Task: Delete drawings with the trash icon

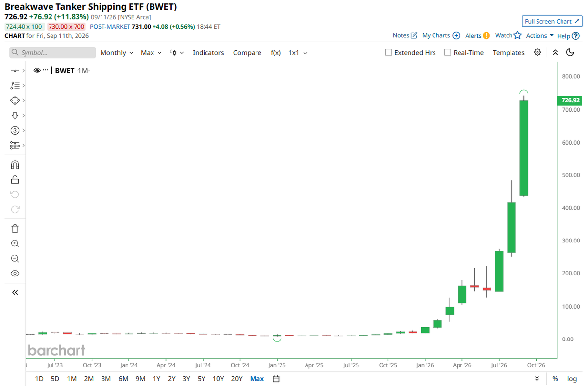Action: (x=15, y=229)
